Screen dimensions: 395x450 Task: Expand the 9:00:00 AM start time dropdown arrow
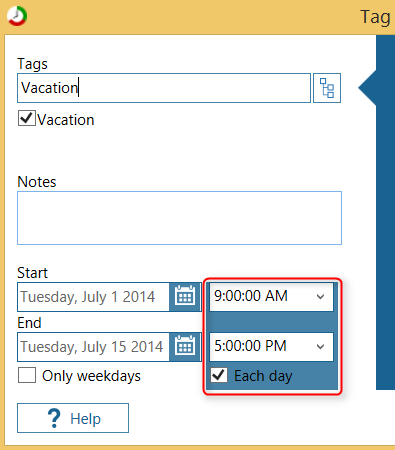(x=320, y=297)
